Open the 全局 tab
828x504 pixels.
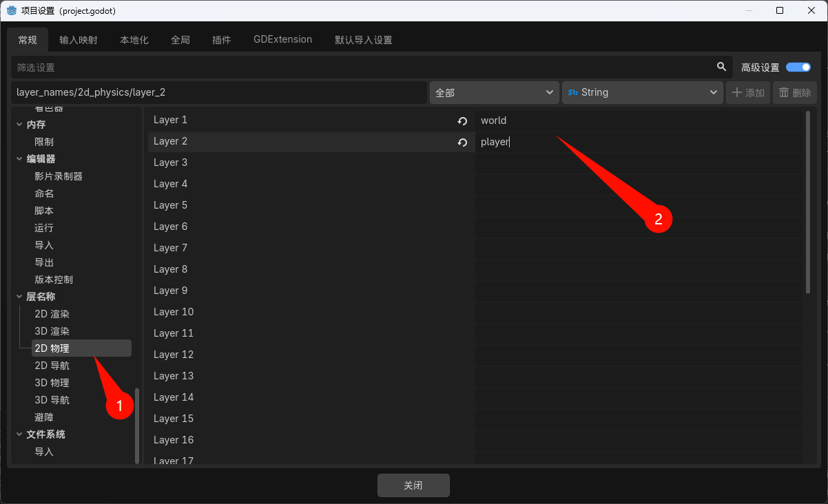180,40
